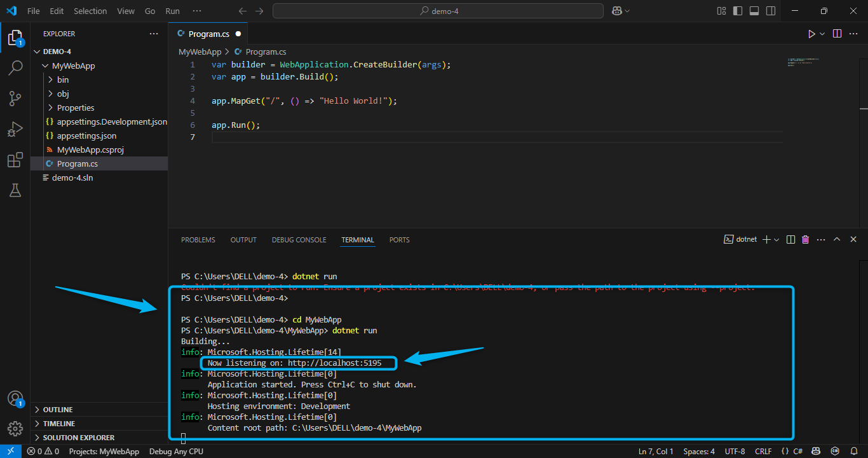Image resolution: width=868 pixels, height=458 pixels.
Task: Create a new terminal with plus icon
Action: click(766, 239)
